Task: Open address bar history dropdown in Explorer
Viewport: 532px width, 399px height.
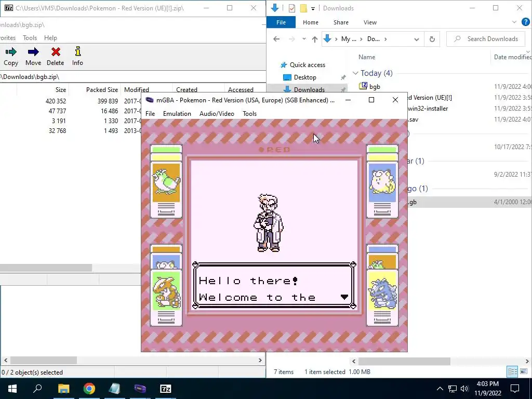Action: pos(416,39)
